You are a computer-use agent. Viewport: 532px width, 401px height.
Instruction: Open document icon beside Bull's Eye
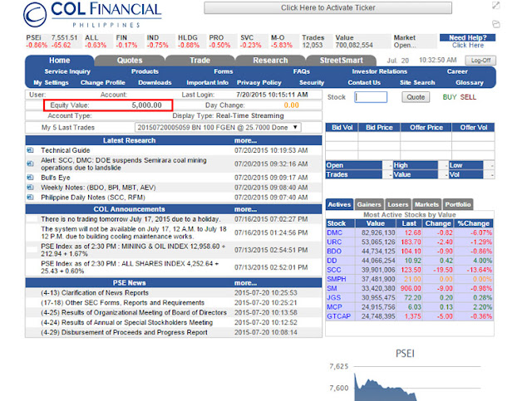pyautogui.click(x=30, y=178)
